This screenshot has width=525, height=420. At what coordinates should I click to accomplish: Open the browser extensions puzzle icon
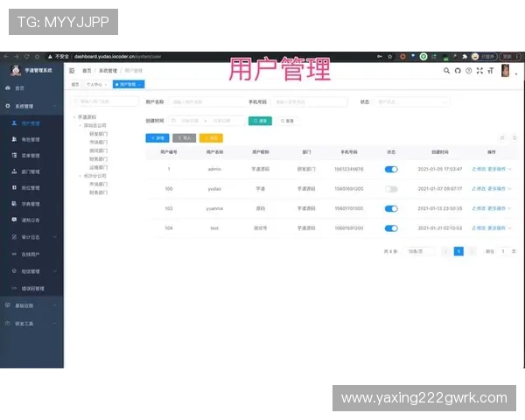(465, 57)
